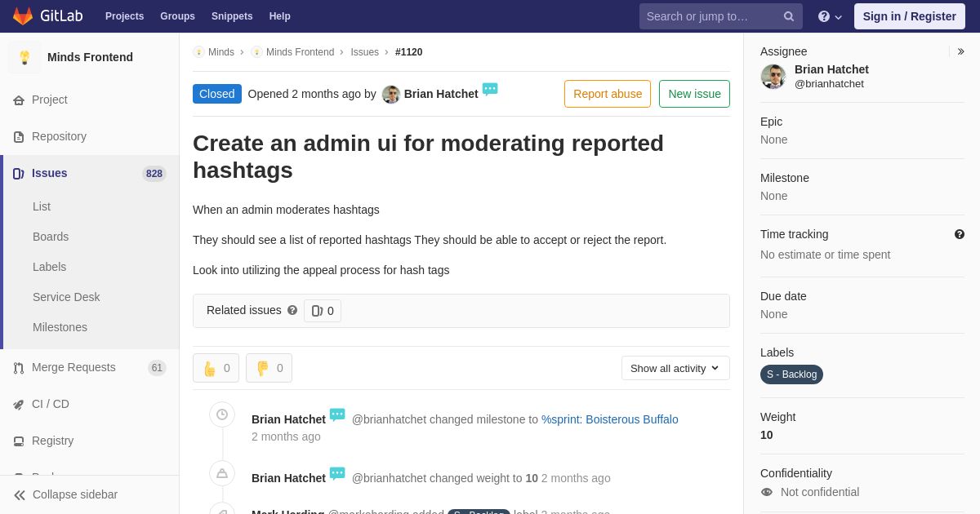
Task: Open the Boards submenu item
Action: [51, 237]
